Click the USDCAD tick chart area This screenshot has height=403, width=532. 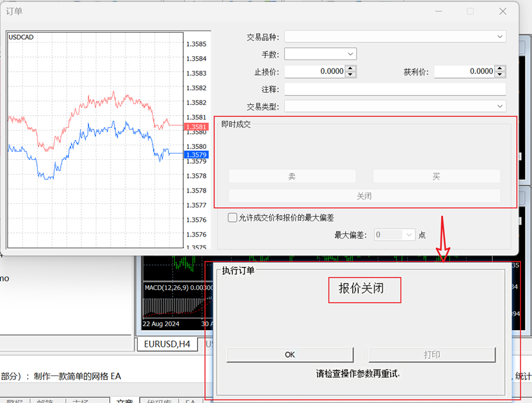click(96, 141)
